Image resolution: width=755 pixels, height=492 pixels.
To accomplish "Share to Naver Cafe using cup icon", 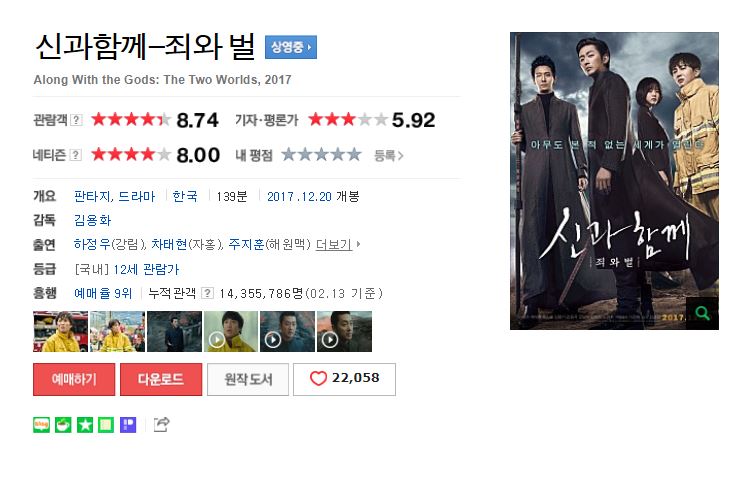I will coord(63,425).
